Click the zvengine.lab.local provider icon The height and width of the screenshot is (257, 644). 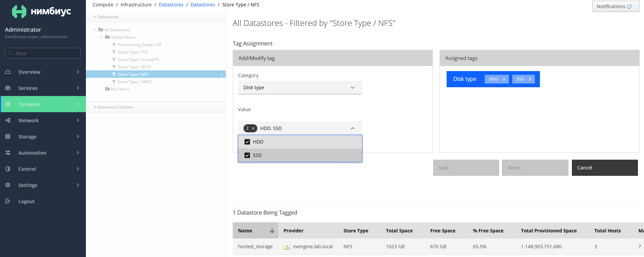[287, 247]
